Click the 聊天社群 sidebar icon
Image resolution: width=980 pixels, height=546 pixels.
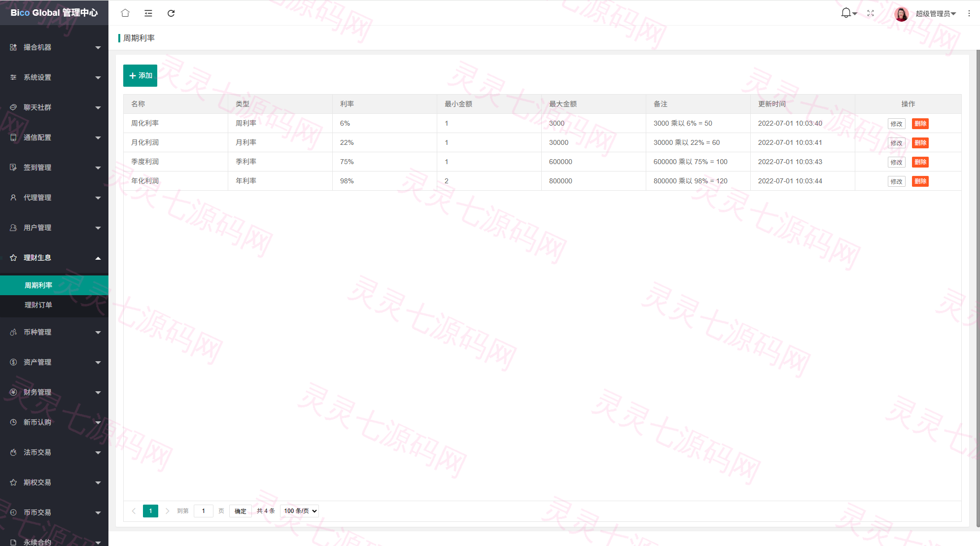pyautogui.click(x=13, y=107)
